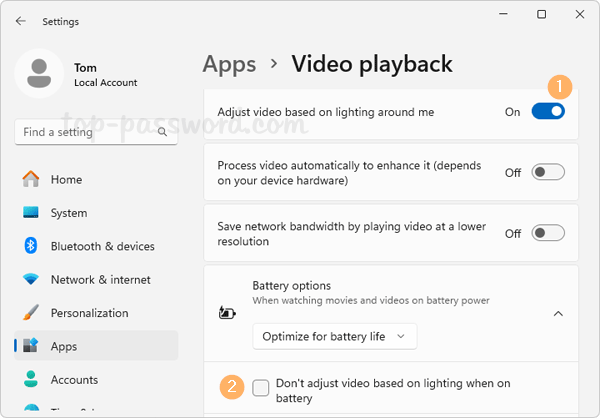Turn off Adjust video based on lighting
The image size is (600, 418).
point(548,112)
